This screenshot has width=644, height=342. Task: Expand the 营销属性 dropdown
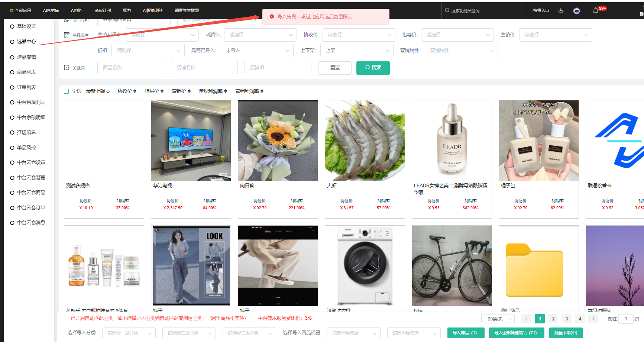(461, 51)
